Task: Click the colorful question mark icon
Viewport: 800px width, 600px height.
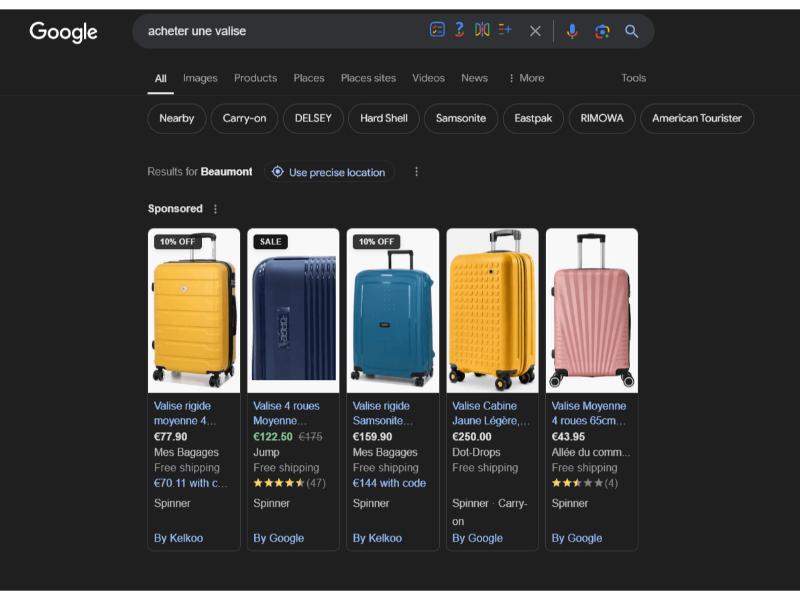Action: (459, 30)
